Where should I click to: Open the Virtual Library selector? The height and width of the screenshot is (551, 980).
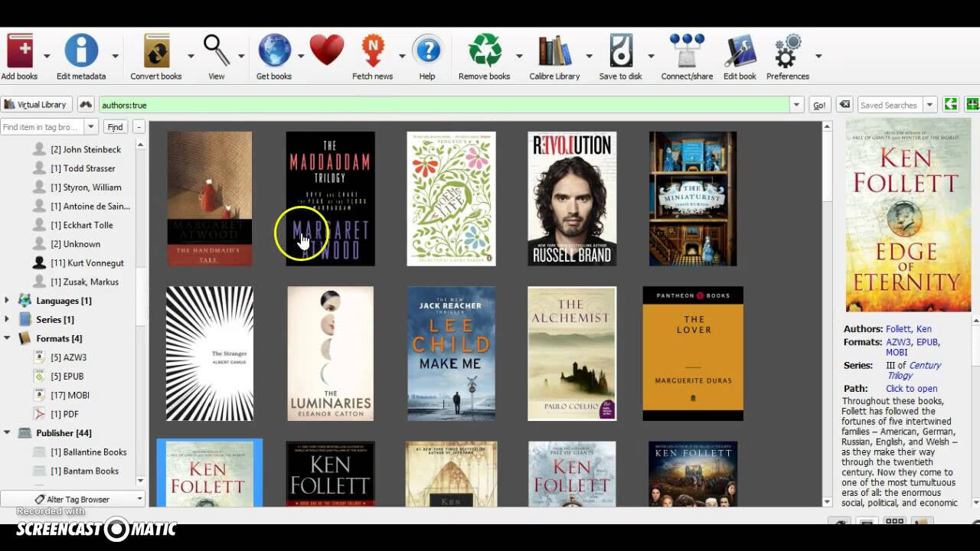[36, 104]
